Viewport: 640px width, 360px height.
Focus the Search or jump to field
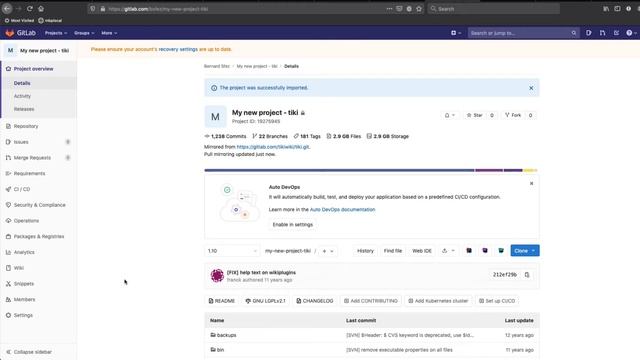(x=523, y=33)
